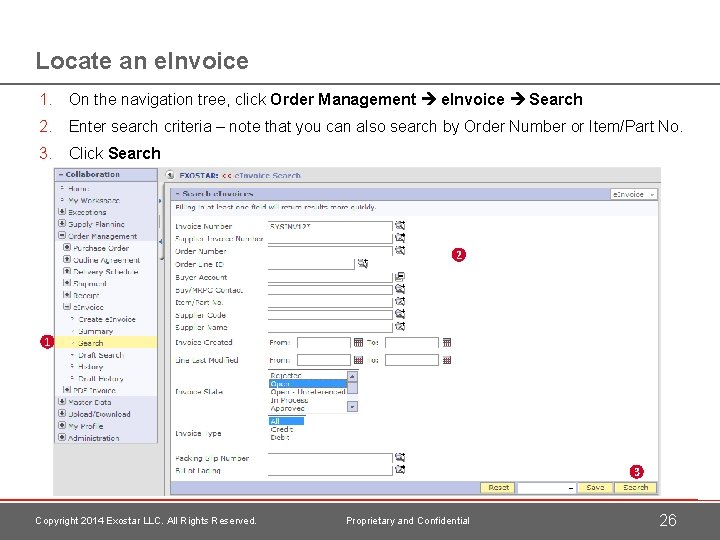Expand the Exceptions tree node
Image resolution: width=720 pixels, height=540 pixels.
(62, 212)
